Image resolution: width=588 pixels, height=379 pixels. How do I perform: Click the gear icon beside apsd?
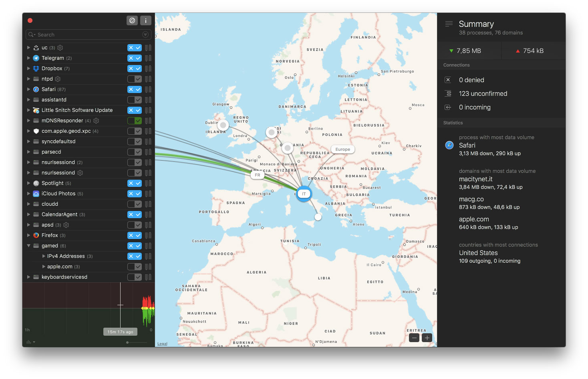tap(66, 225)
